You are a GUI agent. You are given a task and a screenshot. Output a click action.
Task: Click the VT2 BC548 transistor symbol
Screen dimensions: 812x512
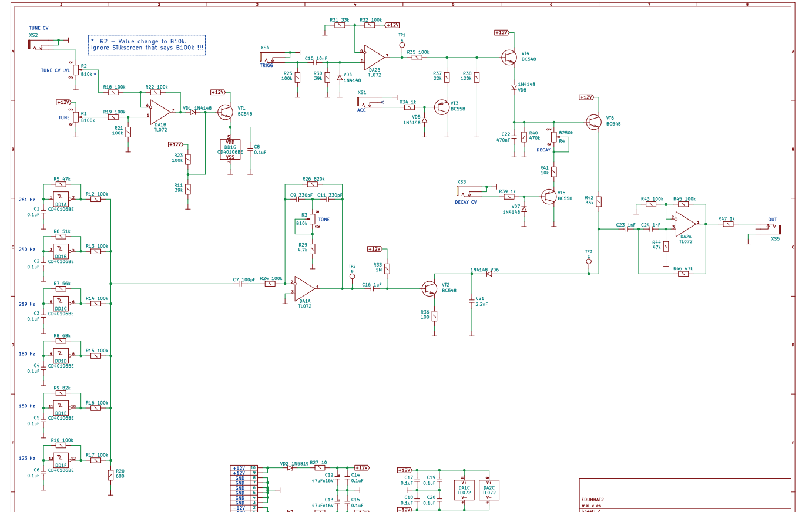pos(430,288)
